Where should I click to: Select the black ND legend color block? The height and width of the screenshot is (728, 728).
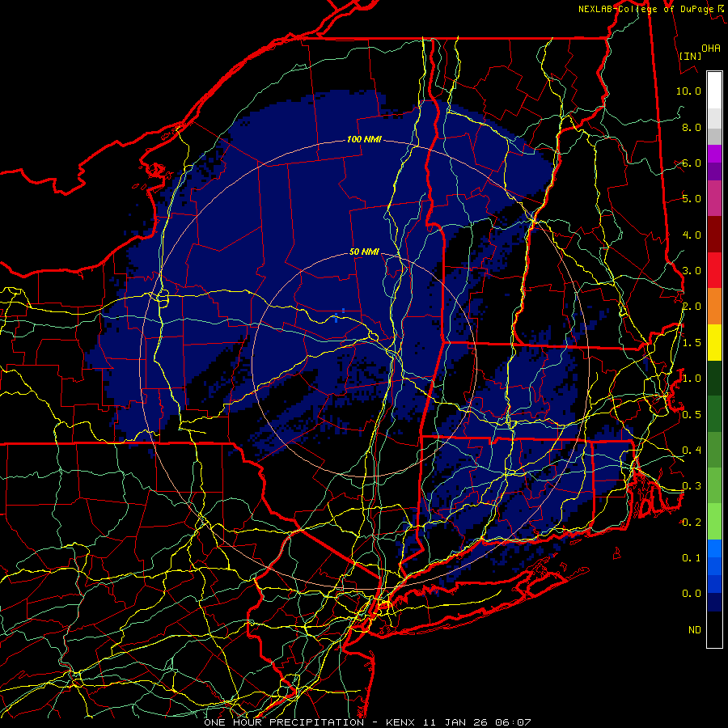(714, 629)
